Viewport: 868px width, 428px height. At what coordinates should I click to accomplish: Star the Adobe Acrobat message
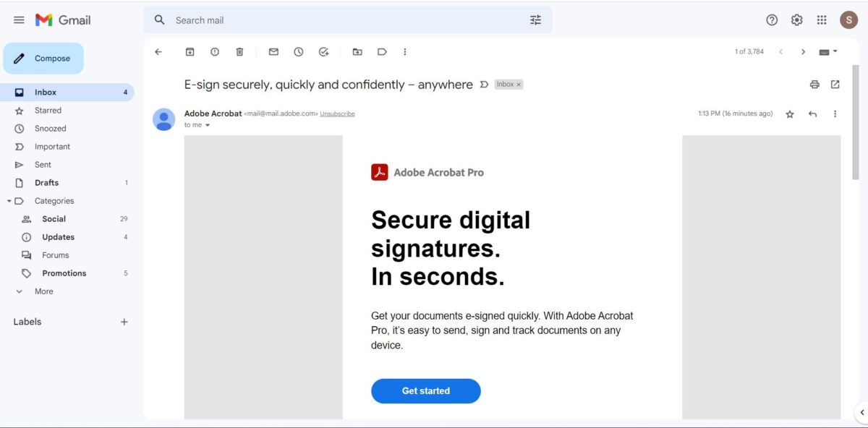coord(790,114)
